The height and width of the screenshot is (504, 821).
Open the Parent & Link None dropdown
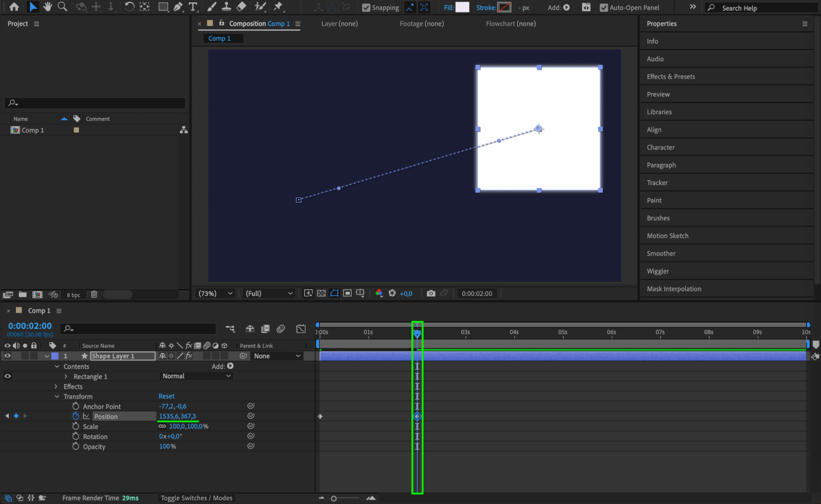pos(277,356)
